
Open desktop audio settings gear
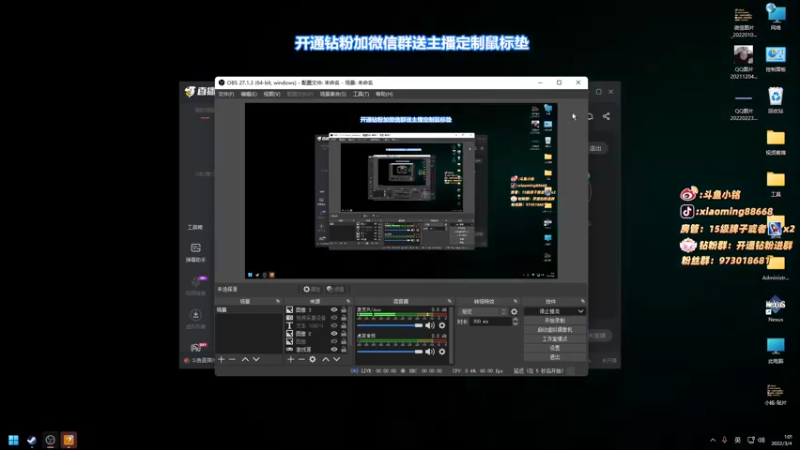442,352
